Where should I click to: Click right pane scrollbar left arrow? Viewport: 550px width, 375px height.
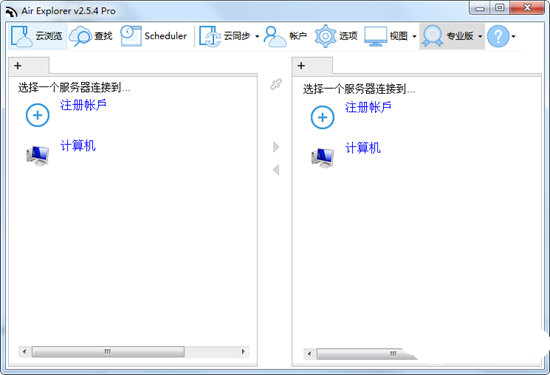309,354
